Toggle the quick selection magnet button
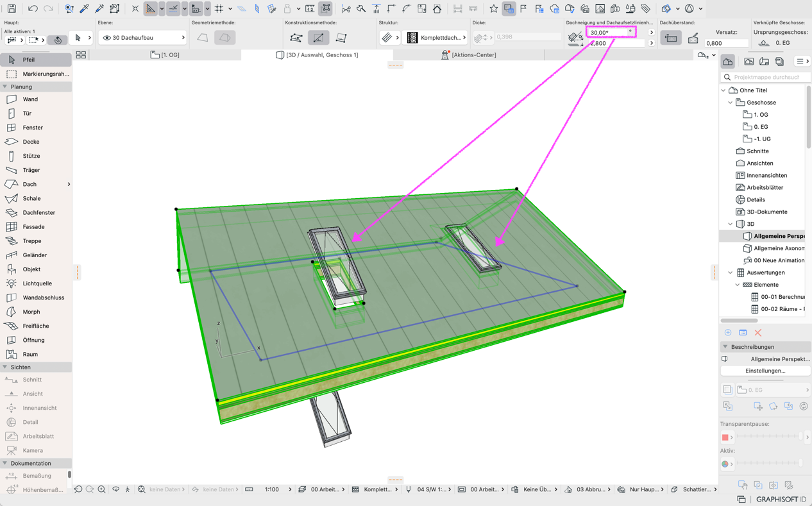The width and height of the screenshot is (812, 506). tap(58, 40)
